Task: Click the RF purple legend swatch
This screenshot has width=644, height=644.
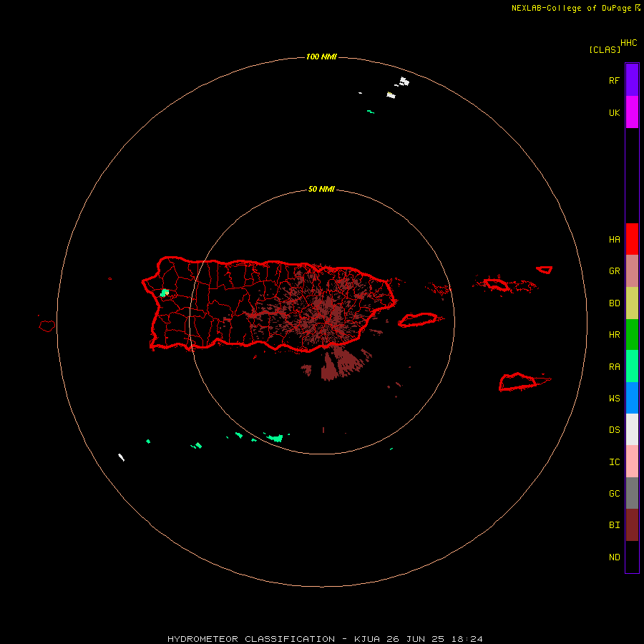Action: pos(632,80)
